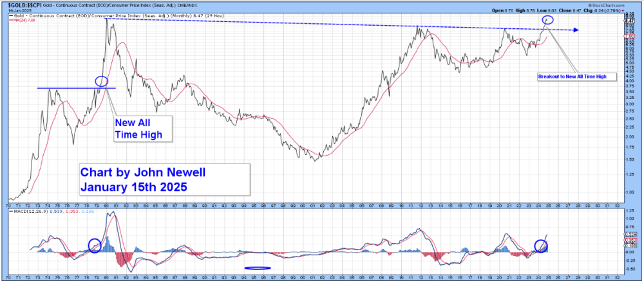Click the MACD circle near 1979

coord(95,245)
